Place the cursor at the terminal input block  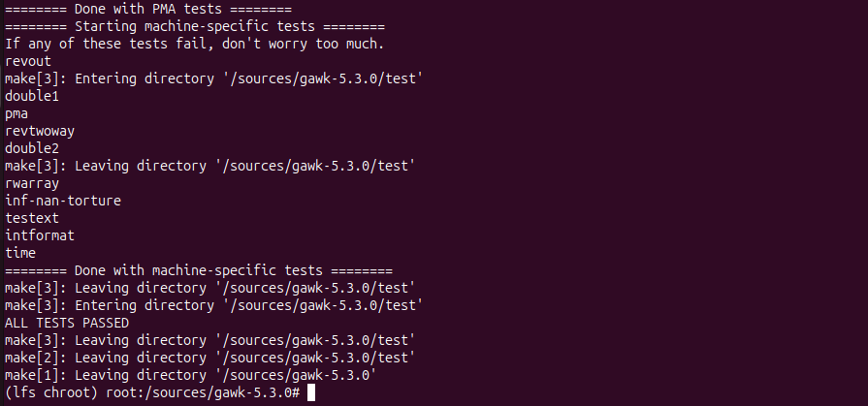click(311, 392)
